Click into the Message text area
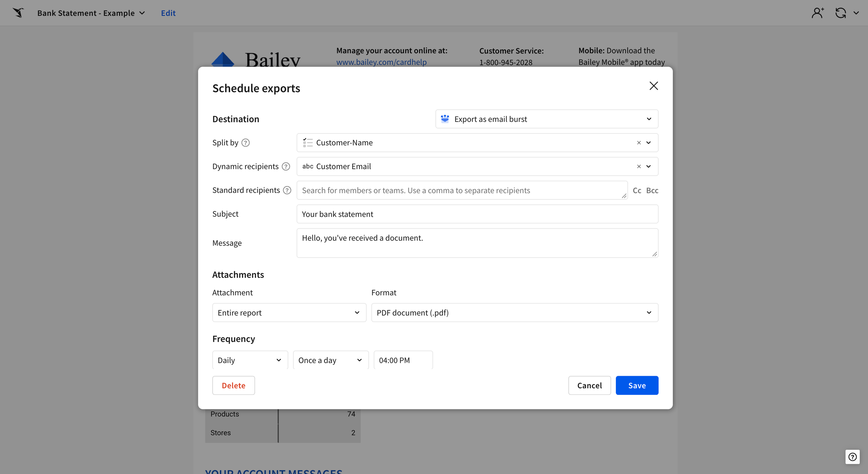The height and width of the screenshot is (474, 868). (477, 243)
